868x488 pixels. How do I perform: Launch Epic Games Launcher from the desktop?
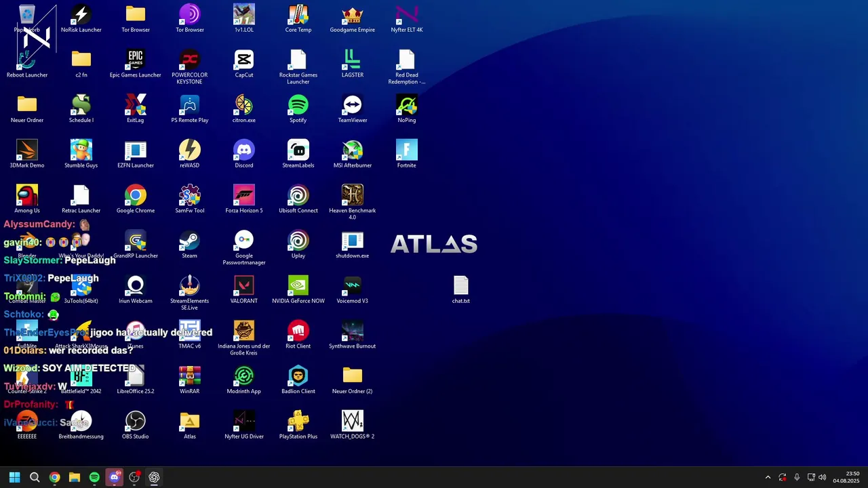tap(136, 64)
